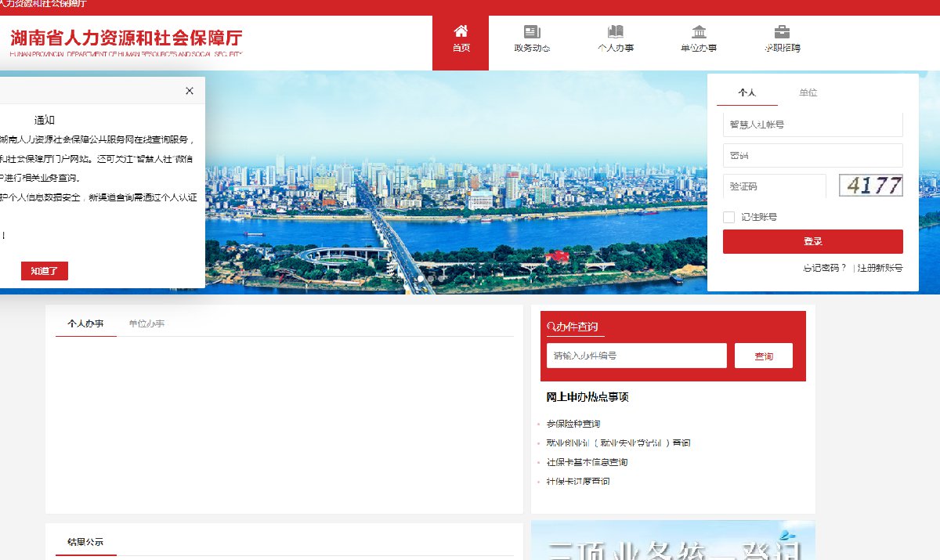Refresh the captcha image 4177

pos(871,186)
